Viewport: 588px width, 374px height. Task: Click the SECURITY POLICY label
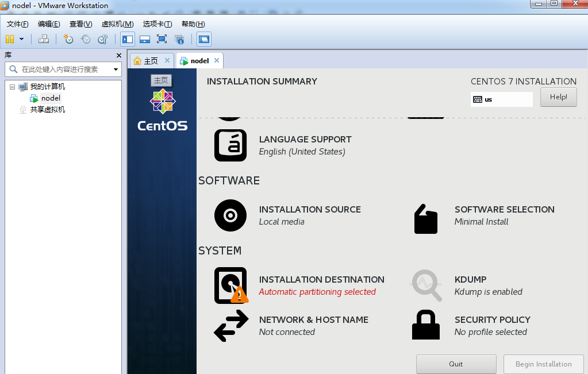[x=493, y=319]
